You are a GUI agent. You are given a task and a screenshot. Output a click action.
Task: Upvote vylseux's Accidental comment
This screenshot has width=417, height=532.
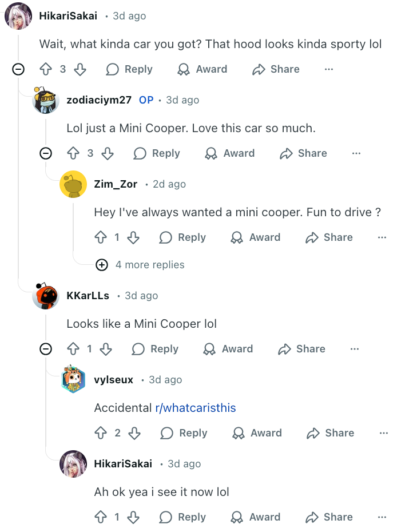[x=101, y=433]
